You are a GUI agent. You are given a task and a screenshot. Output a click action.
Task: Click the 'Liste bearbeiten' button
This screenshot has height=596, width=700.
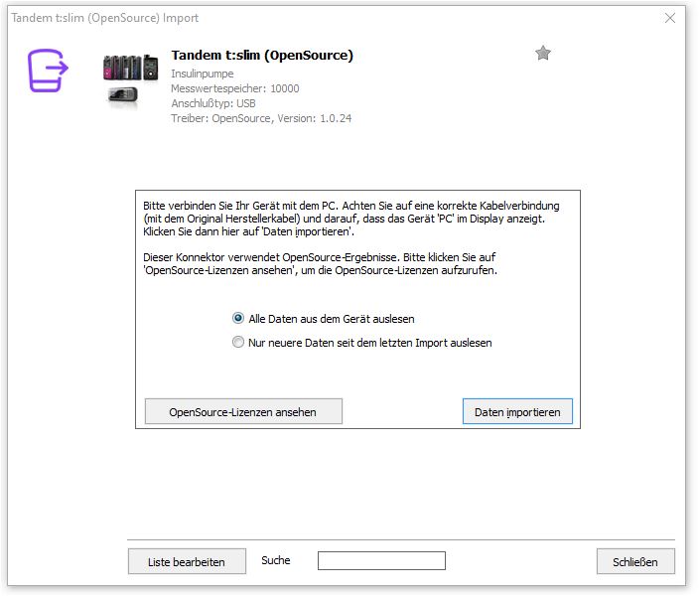pos(187,561)
